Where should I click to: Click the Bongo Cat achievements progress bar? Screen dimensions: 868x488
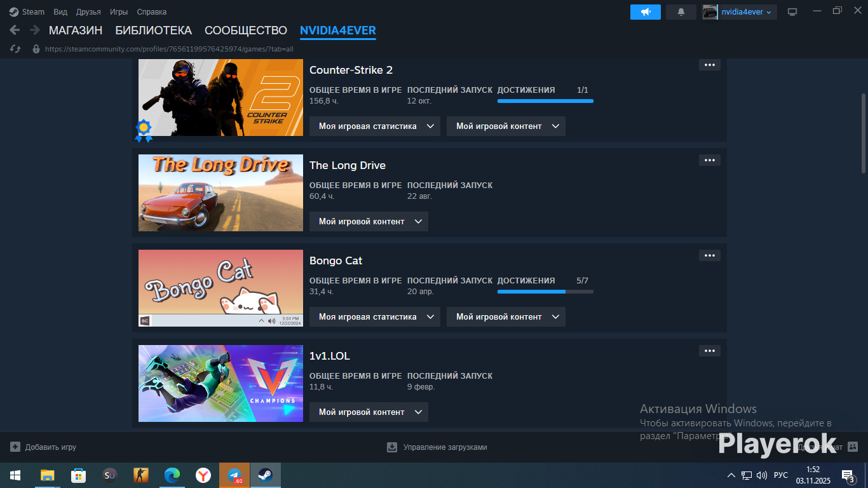[545, 292]
